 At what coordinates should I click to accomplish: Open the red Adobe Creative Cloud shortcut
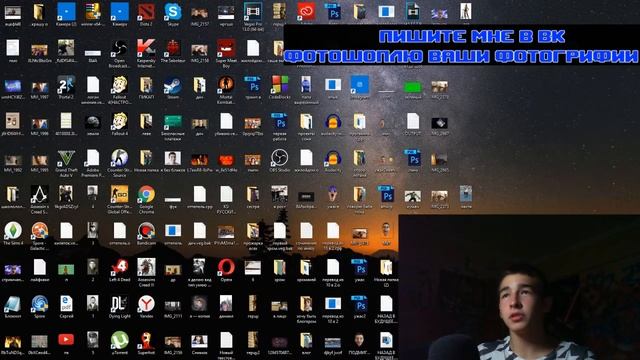click(x=306, y=12)
